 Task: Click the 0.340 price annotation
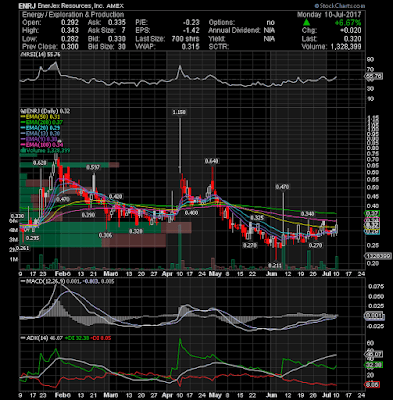pyautogui.click(x=307, y=213)
